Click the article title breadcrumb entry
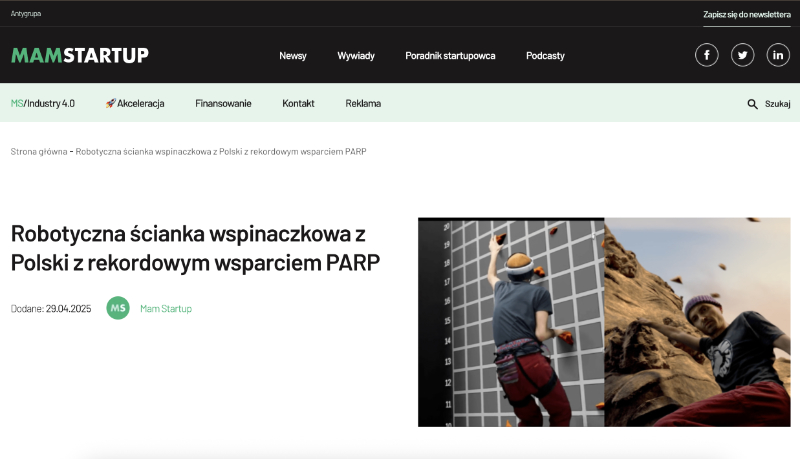 (221, 151)
